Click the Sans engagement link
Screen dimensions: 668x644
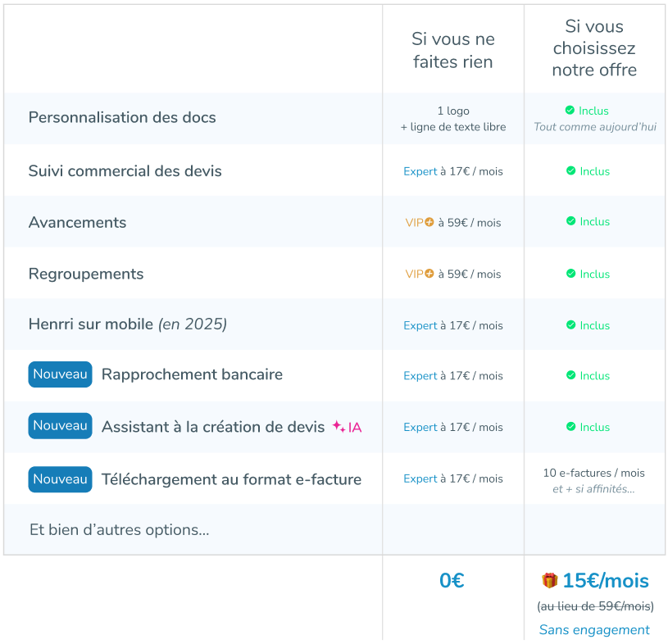tap(594, 629)
